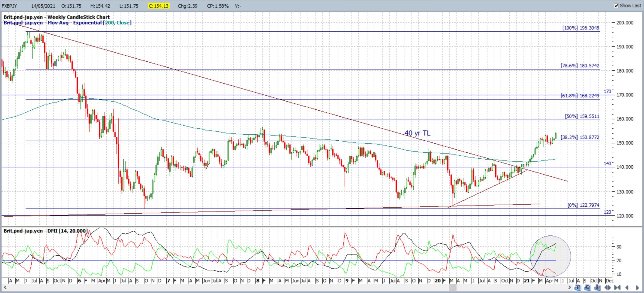This screenshot has height=293, width=644.
Task: Click the low value L:151.75
Action: (x=129, y=6)
